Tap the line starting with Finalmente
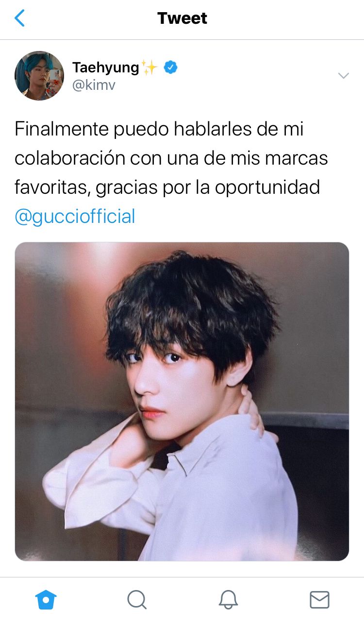Image resolution: width=364 pixels, height=625 pixels. pos(159,129)
